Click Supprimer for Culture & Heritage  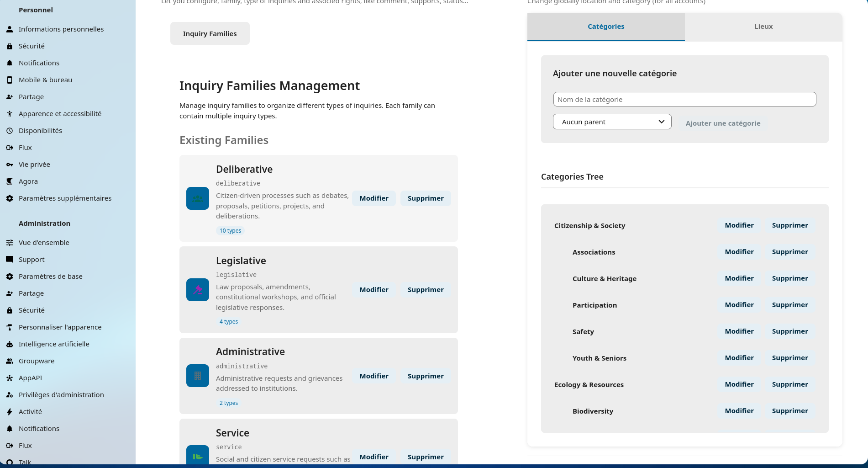[790, 278]
